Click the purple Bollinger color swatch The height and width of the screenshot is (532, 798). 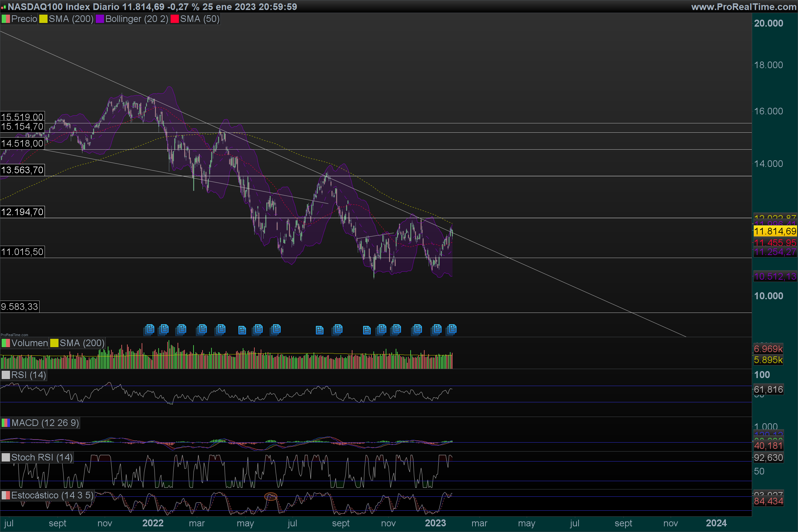(x=100, y=19)
